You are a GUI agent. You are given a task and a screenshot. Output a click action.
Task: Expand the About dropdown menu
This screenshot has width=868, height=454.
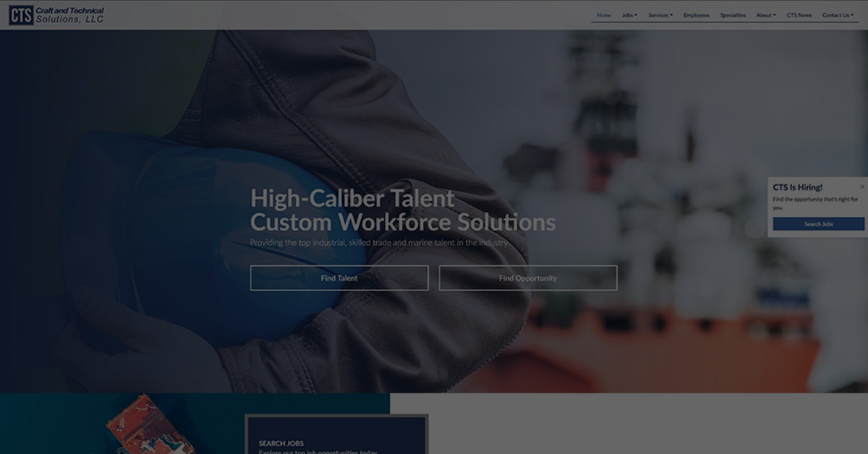(x=766, y=15)
